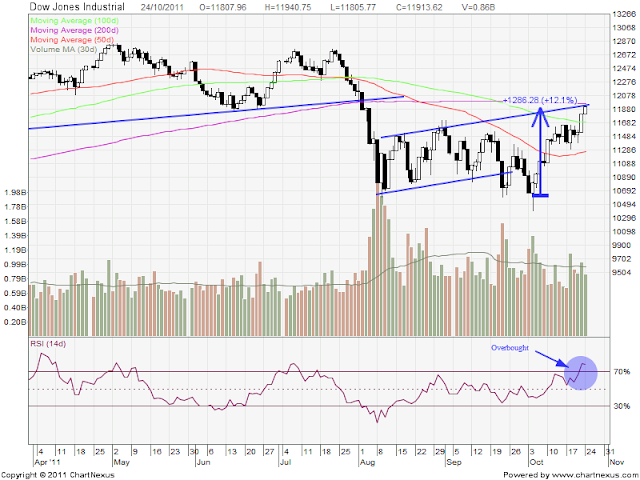Click the +1286.28 (+12.1%) gain label
The image size is (640, 480).
pos(540,100)
